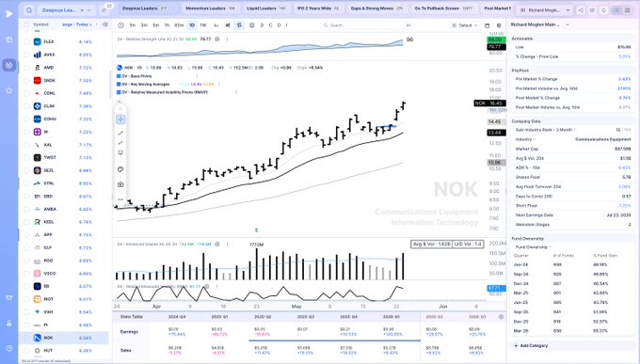Click the user profile icon in sidebar

[x=9, y=324]
